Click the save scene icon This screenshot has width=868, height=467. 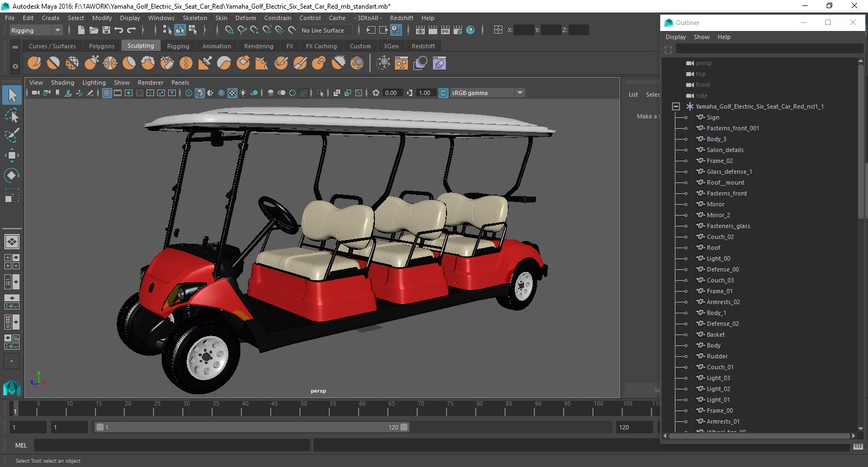tap(106, 30)
